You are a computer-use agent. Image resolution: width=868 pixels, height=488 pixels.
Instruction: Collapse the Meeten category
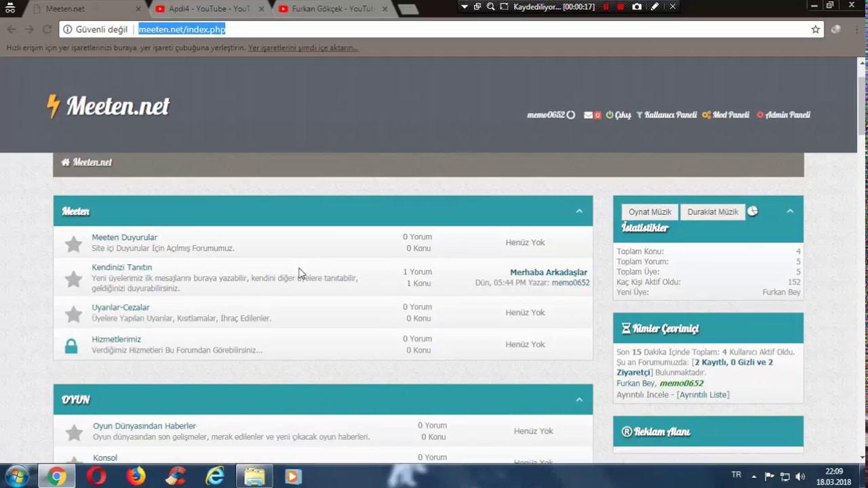pos(579,211)
